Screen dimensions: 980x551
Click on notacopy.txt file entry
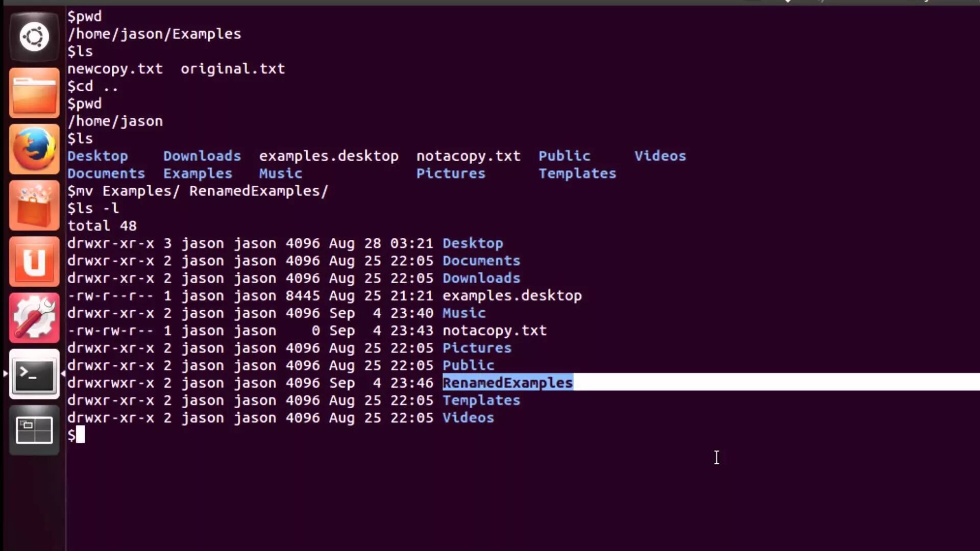tap(495, 330)
